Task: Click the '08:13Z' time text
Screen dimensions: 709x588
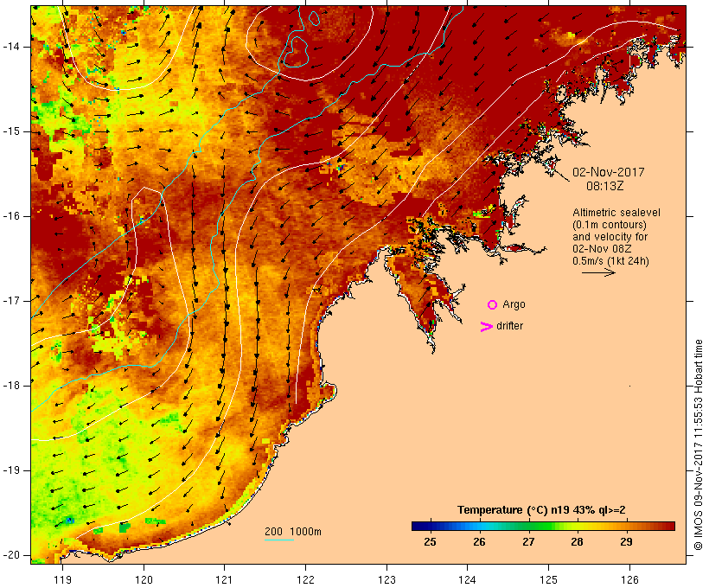Action: (605, 186)
